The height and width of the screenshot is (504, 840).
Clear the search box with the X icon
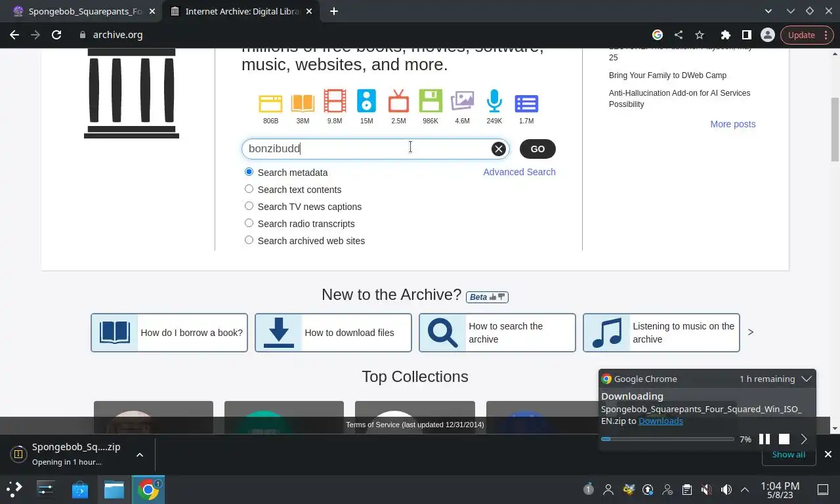(x=499, y=149)
